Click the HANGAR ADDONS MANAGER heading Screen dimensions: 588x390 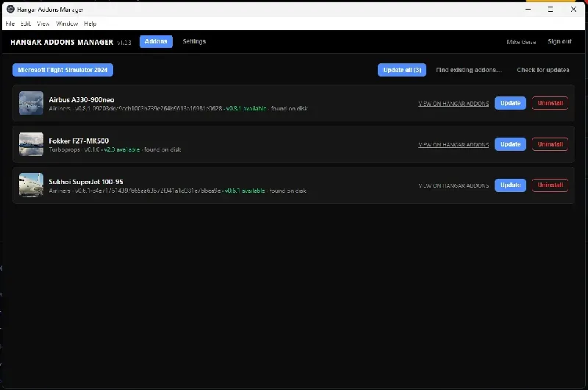(x=62, y=42)
